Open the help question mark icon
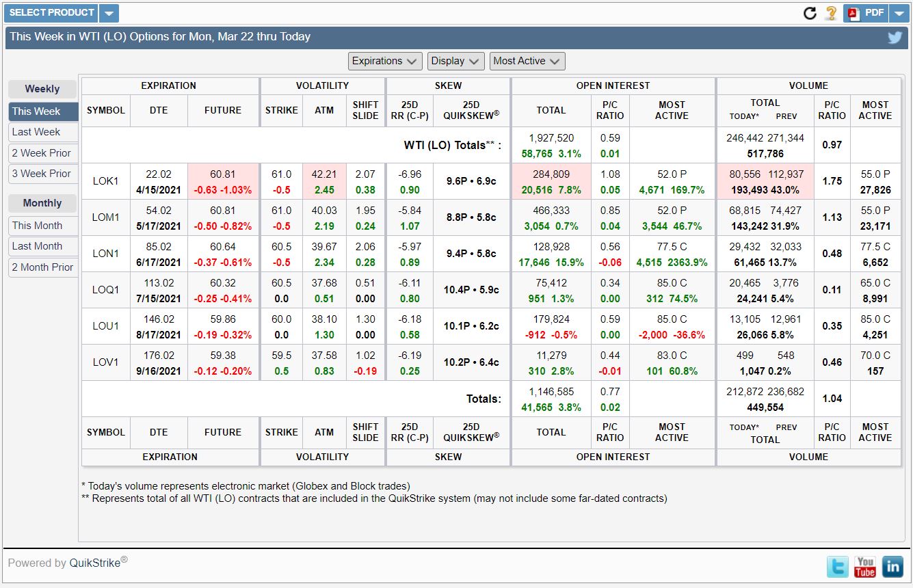Viewport: 913px width, 588px height. pyautogui.click(x=831, y=13)
